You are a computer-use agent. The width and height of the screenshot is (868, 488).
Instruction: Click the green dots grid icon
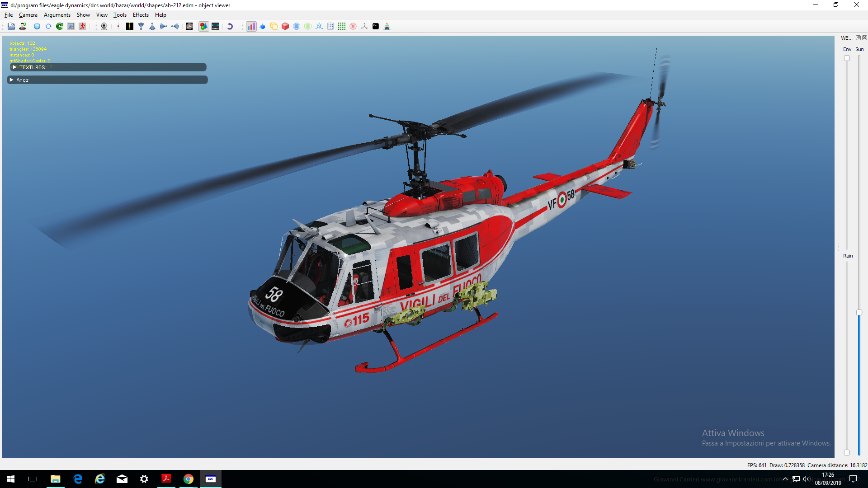point(342,26)
